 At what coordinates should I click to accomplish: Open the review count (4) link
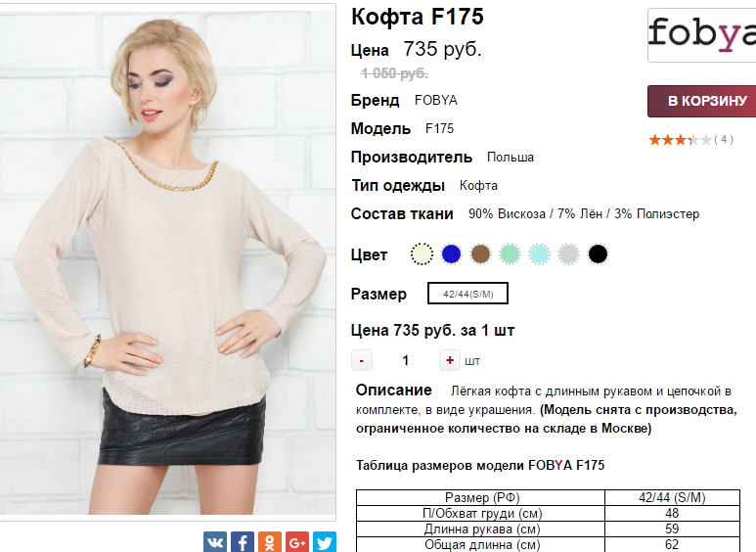point(724,139)
